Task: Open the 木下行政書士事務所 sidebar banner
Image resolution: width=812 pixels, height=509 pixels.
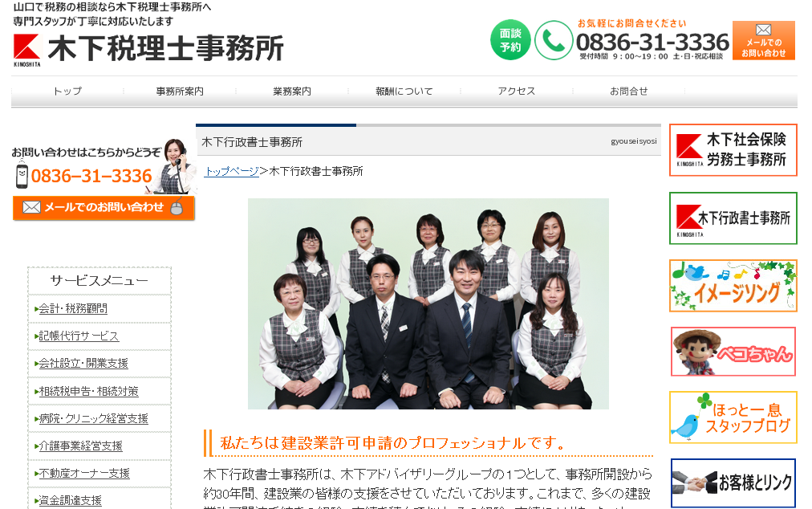Action: pyautogui.click(x=733, y=218)
